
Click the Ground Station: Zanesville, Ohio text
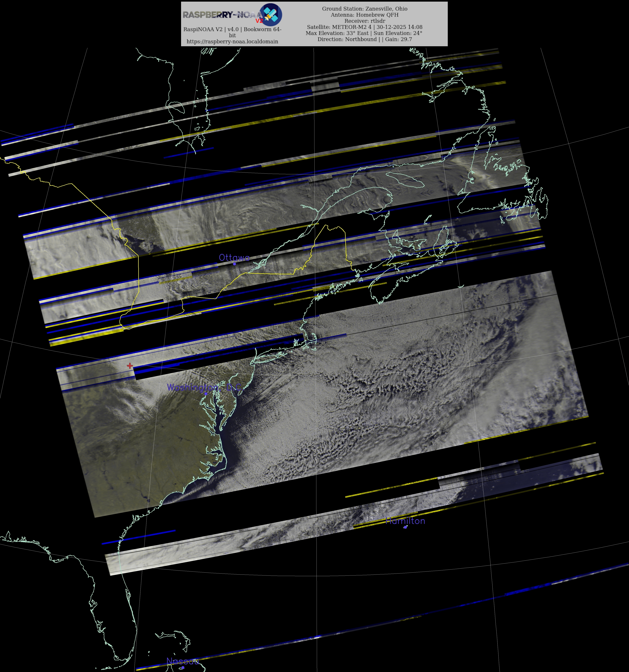(x=365, y=9)
